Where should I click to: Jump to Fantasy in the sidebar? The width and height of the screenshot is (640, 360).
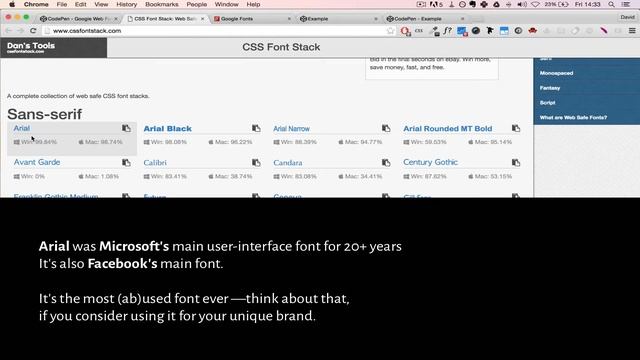[550, 88]
